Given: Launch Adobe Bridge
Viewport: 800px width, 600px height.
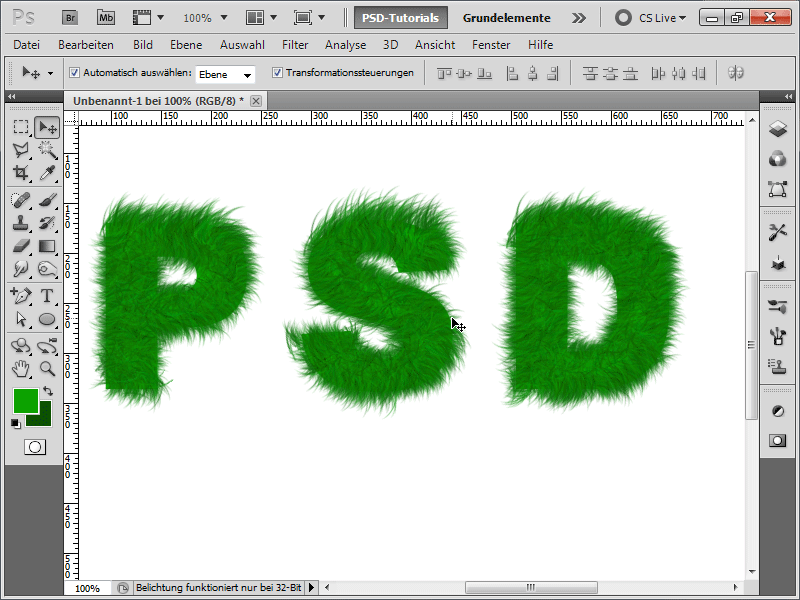Looking at the screenshot, I should point(70,18).
